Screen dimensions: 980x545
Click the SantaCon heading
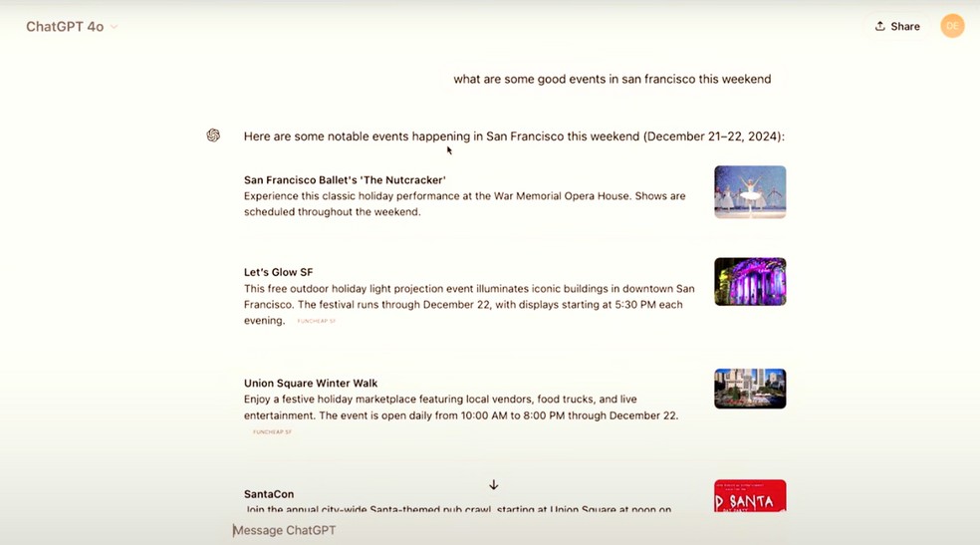[269, 494]
